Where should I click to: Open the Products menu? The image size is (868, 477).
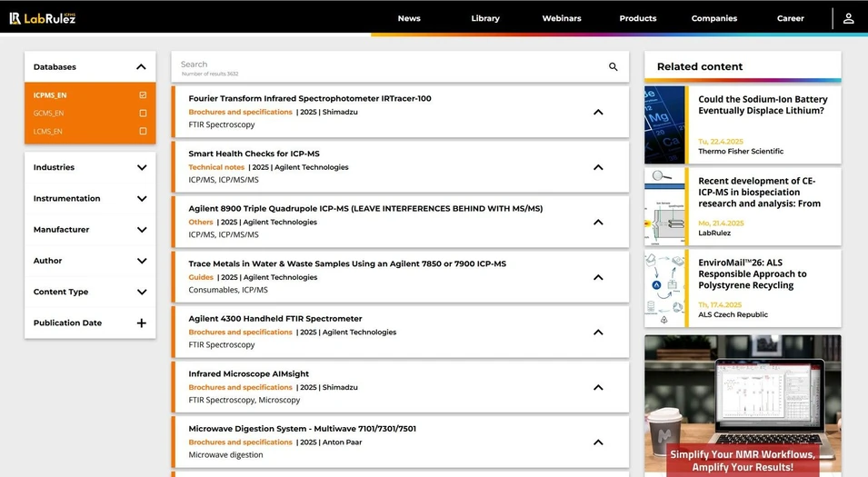(x=638, y=18)
